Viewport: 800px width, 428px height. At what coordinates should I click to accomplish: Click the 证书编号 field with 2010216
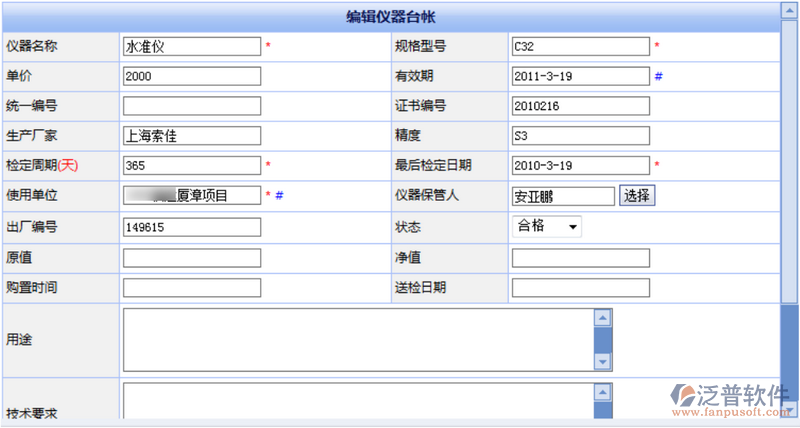click(580, 106)
